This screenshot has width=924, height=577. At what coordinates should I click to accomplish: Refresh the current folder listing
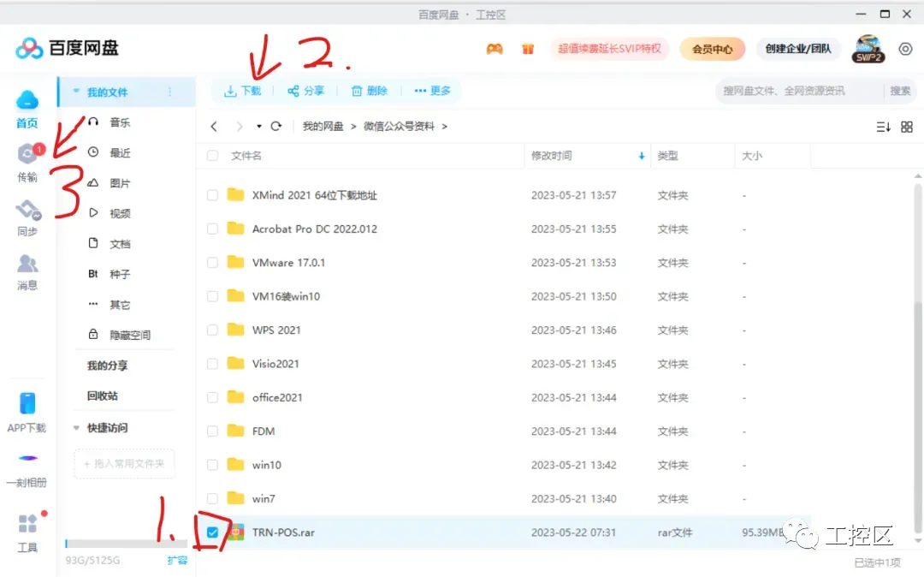click(x=275, y=126)
